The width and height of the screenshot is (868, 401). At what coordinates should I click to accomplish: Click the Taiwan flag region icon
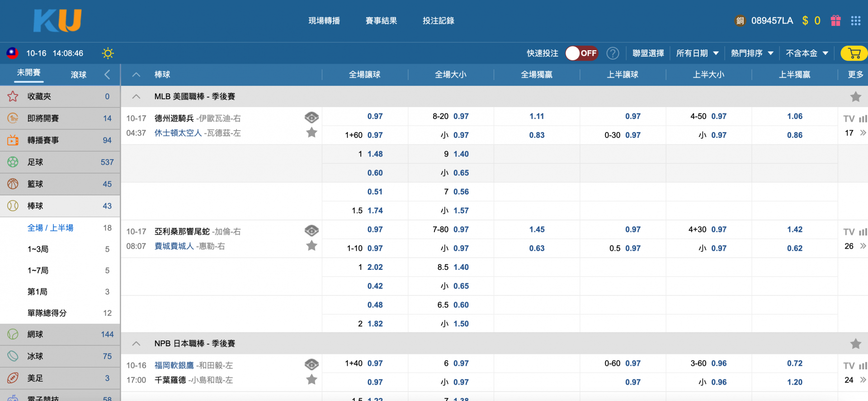(12, 53)
